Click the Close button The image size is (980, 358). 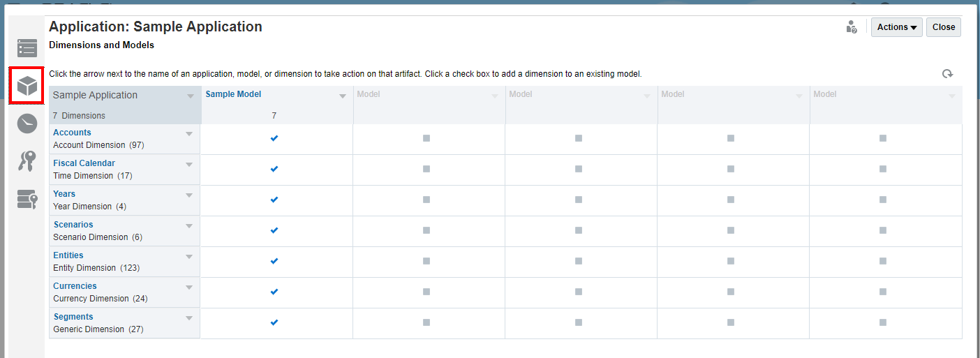click(944, 27)
